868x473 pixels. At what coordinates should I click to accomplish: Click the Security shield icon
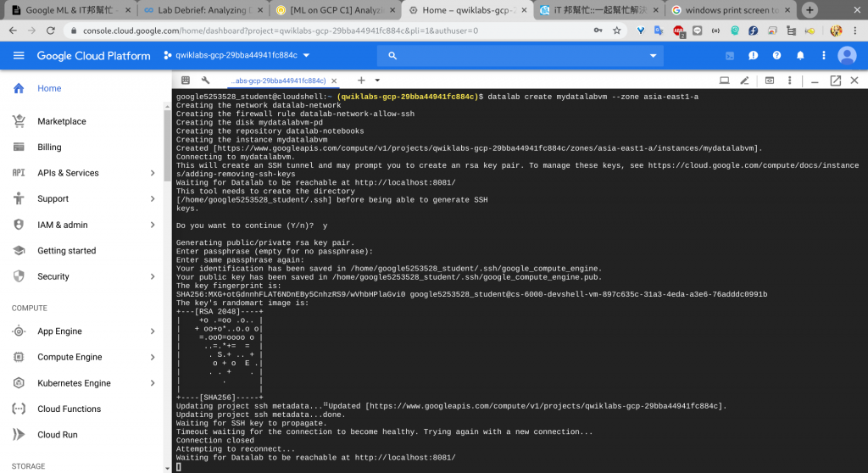19,276
